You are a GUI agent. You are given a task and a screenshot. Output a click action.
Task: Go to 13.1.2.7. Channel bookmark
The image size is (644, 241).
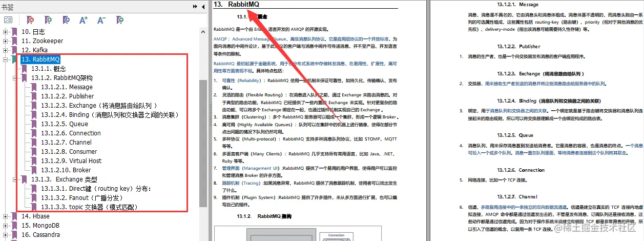click(67, 143)
